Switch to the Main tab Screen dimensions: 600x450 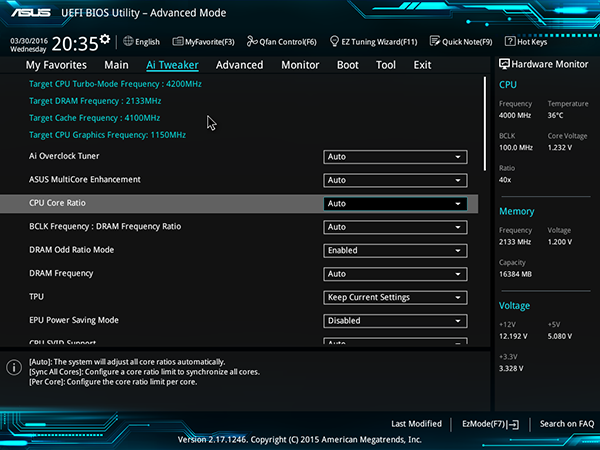pyautogui.click(x=116, y=65)
